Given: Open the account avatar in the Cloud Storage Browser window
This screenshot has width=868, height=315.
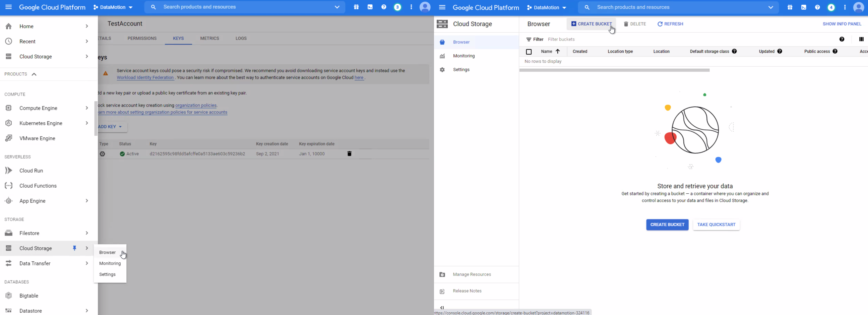Looking at the screenshot, I should coord(859,7).
